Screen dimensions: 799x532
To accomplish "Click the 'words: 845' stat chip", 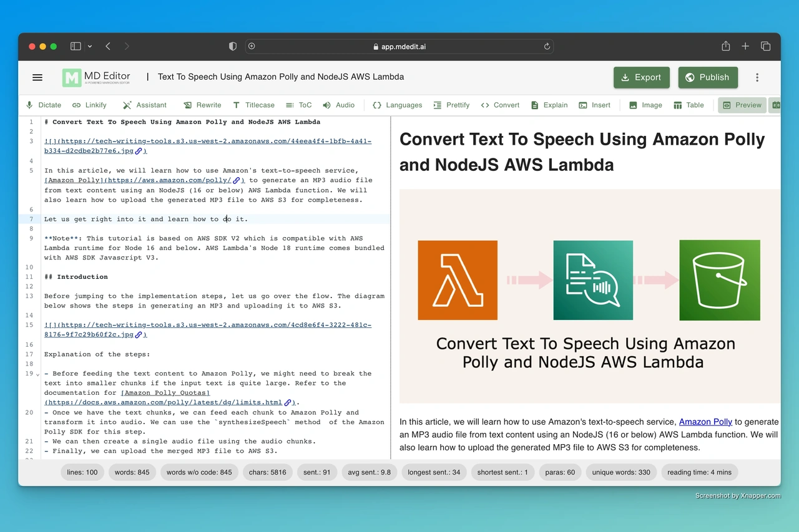I will pos(132,472).
